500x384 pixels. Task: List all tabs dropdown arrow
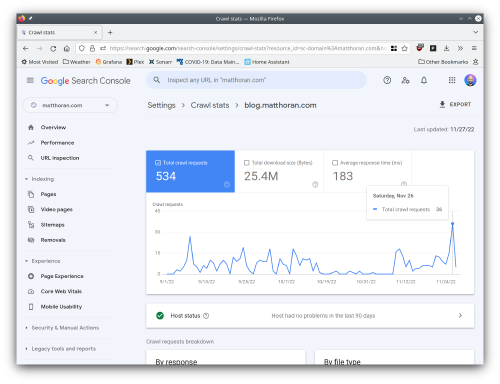coord(476,32)
